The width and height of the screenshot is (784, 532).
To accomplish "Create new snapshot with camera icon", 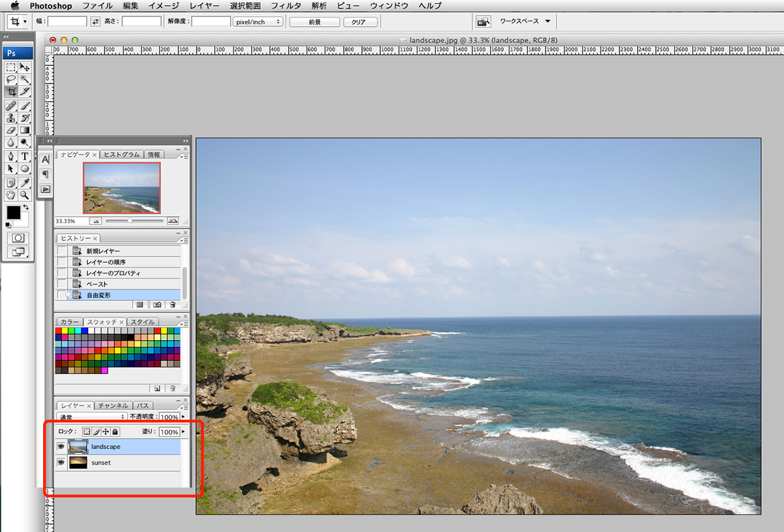I will tap(157, 305).
